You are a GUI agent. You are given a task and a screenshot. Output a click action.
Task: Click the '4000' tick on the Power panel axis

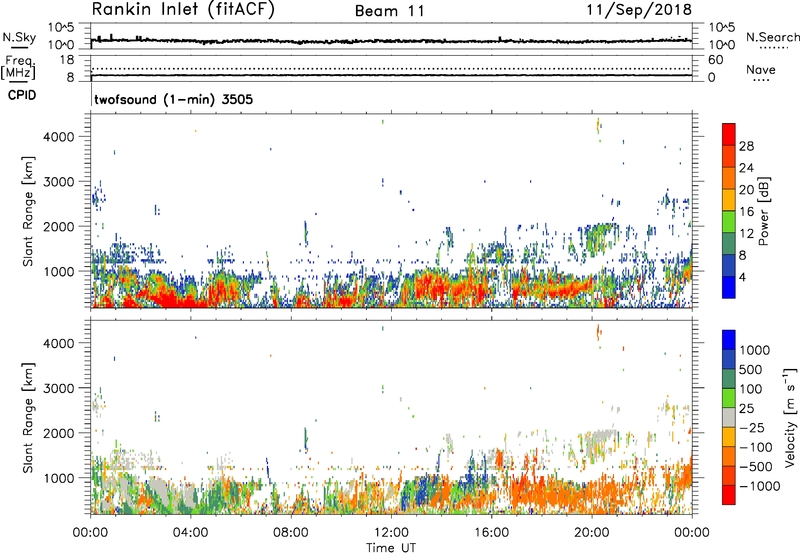[x=58, y=137]
